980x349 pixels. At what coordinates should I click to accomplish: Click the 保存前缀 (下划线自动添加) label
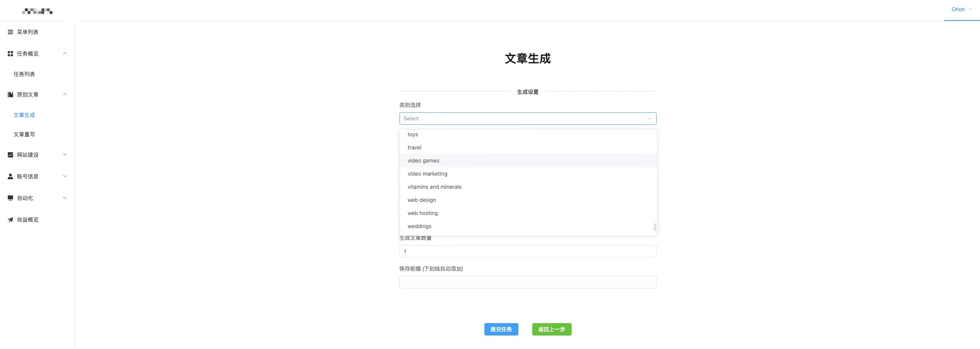(x=431, y=269)
